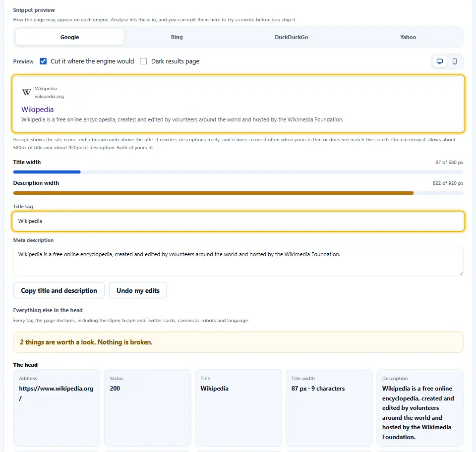
Task: Click the Title card showing Wikipedia
Action: (238, 408)
